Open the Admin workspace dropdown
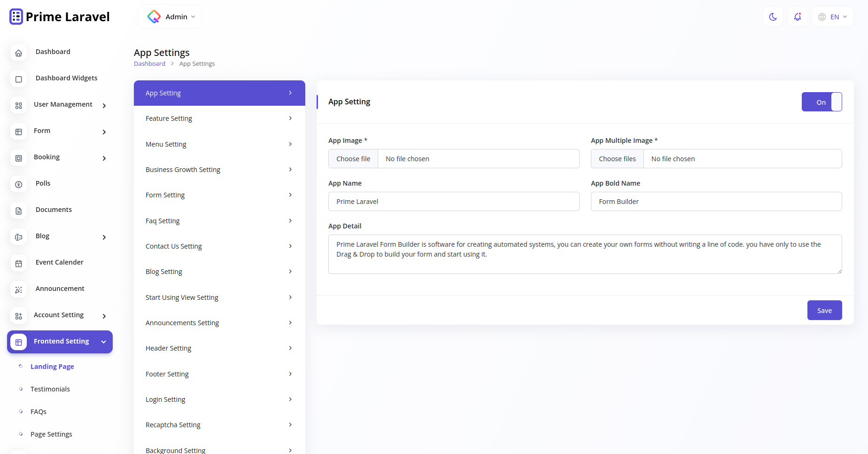 (x=170, y=16)
